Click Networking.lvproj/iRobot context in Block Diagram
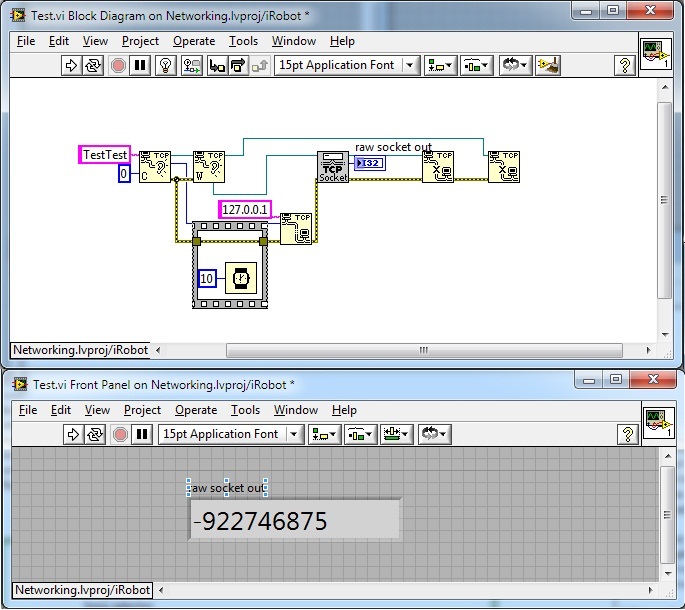The image size is (685, 610). [x=80, y=350]
